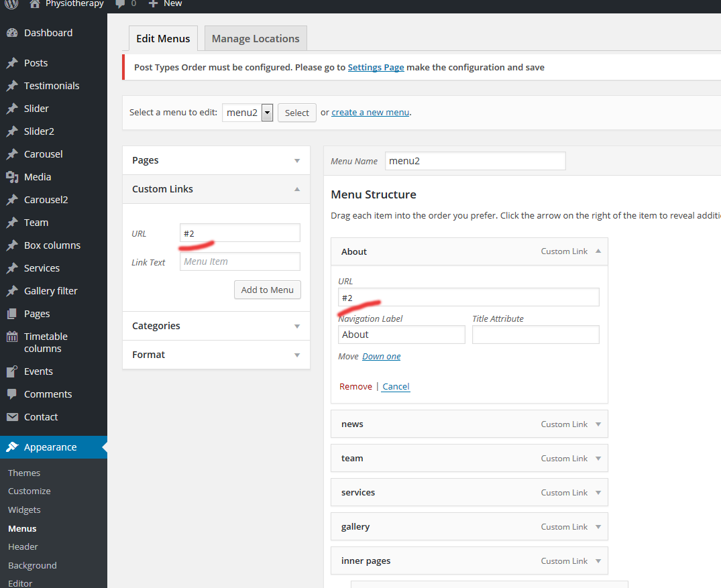Viewport: 721px width, 588px height.
Task: Open Media via its sidebar icon
Action: click(x=11, y=177)
